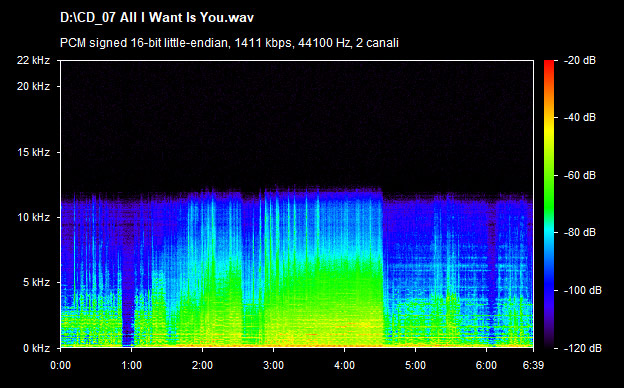Select the 2:00 time axis marker

[x=203, y=365]
